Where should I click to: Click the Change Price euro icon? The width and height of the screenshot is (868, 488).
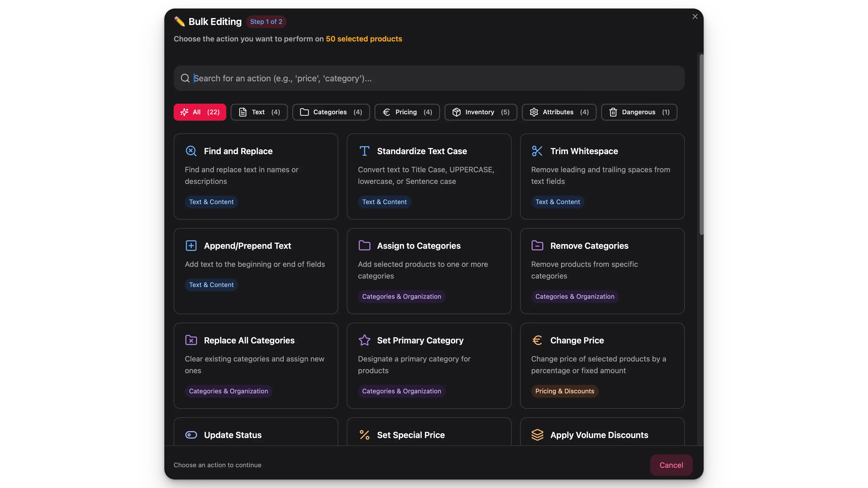(x=537, y=340)
